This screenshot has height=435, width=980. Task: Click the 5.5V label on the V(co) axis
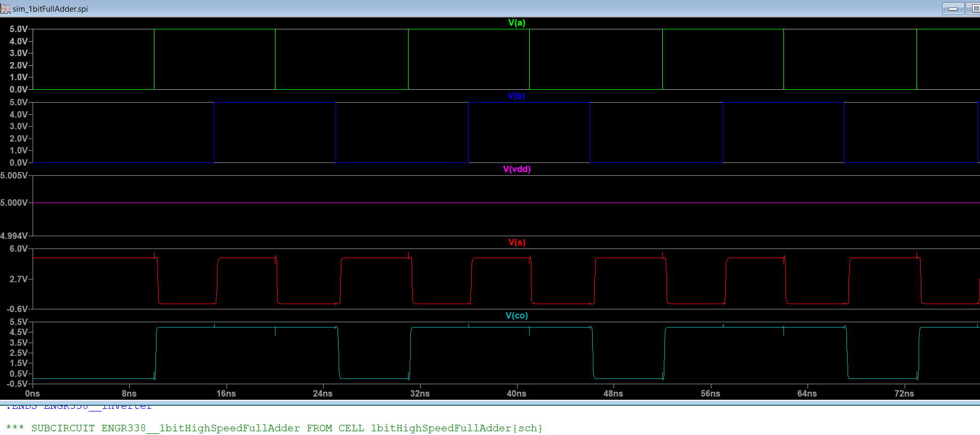tap(18, 322)
